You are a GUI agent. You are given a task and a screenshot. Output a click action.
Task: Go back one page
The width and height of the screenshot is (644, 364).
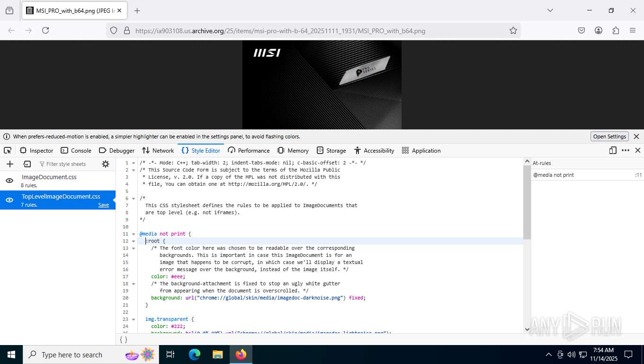click(11, 30)
